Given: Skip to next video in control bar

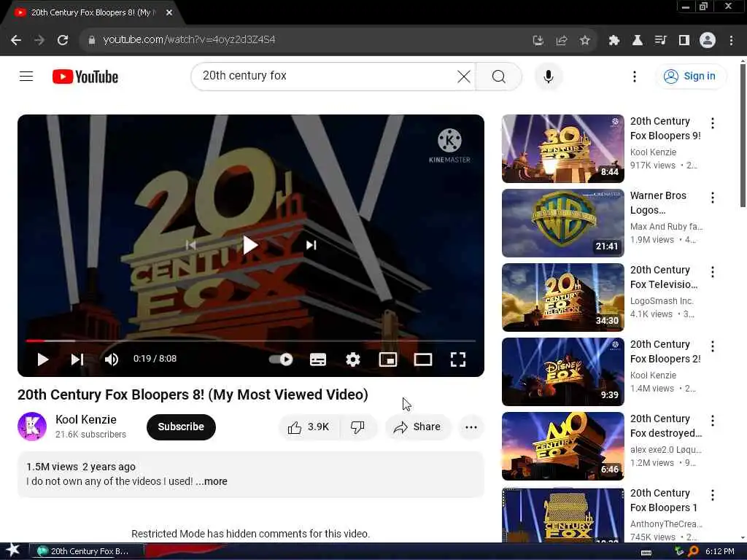Looking at the screenshot, I should (x=77, y=359).
